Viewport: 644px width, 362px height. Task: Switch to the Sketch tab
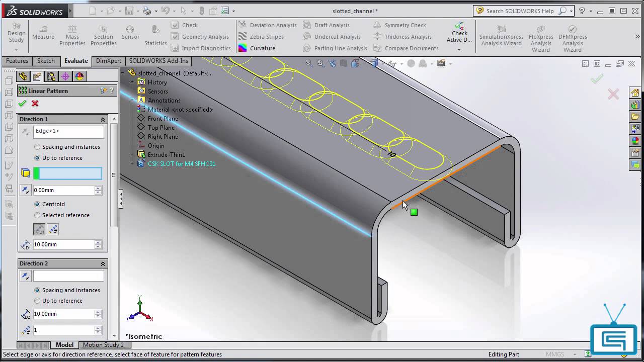click(x=46, y=61)
